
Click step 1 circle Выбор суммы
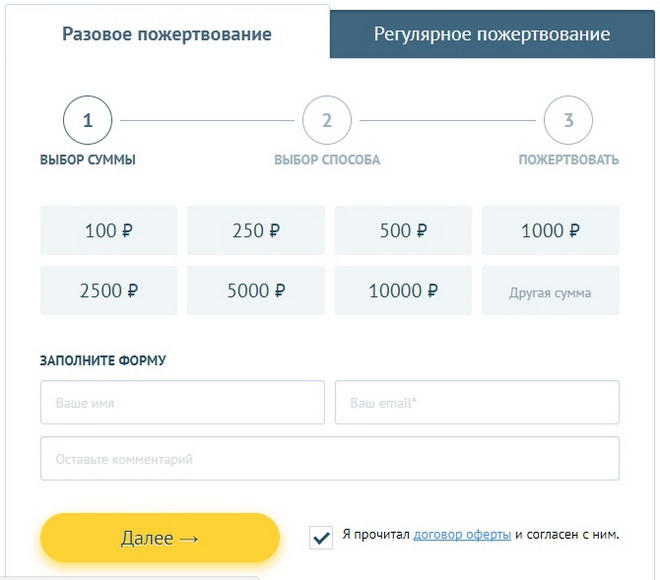point(88,121)
